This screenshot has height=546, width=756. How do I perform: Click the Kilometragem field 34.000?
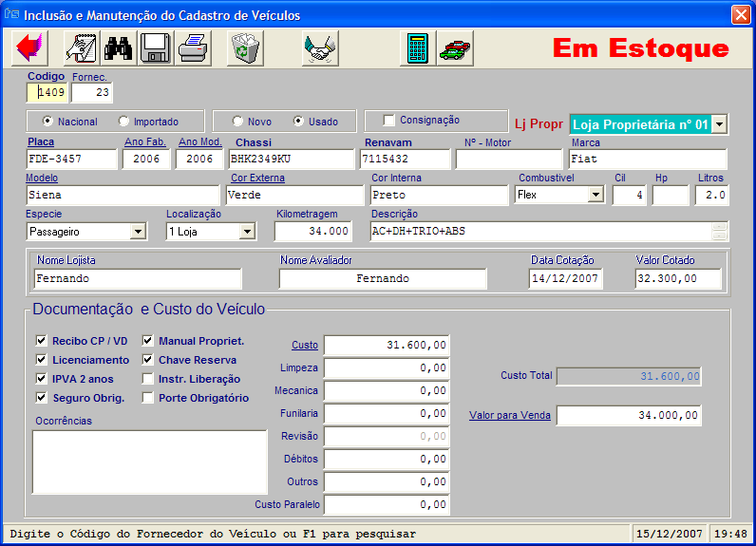pos(312,232)
